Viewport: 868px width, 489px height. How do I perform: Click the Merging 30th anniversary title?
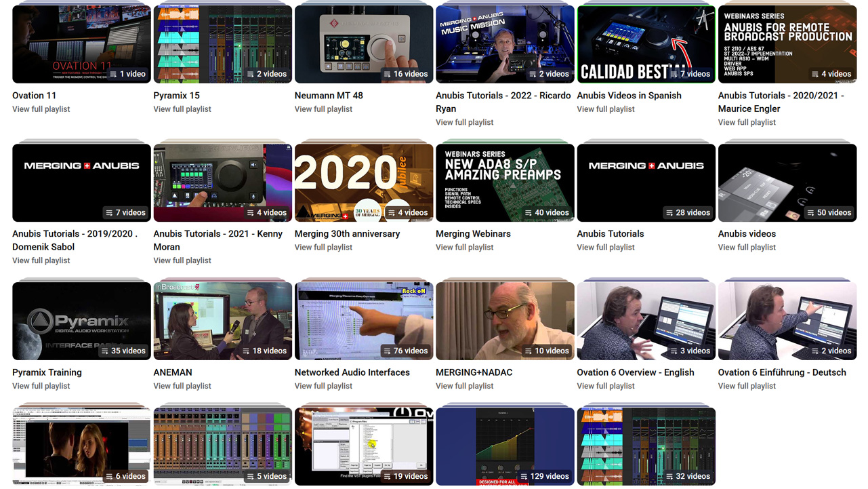348,234
